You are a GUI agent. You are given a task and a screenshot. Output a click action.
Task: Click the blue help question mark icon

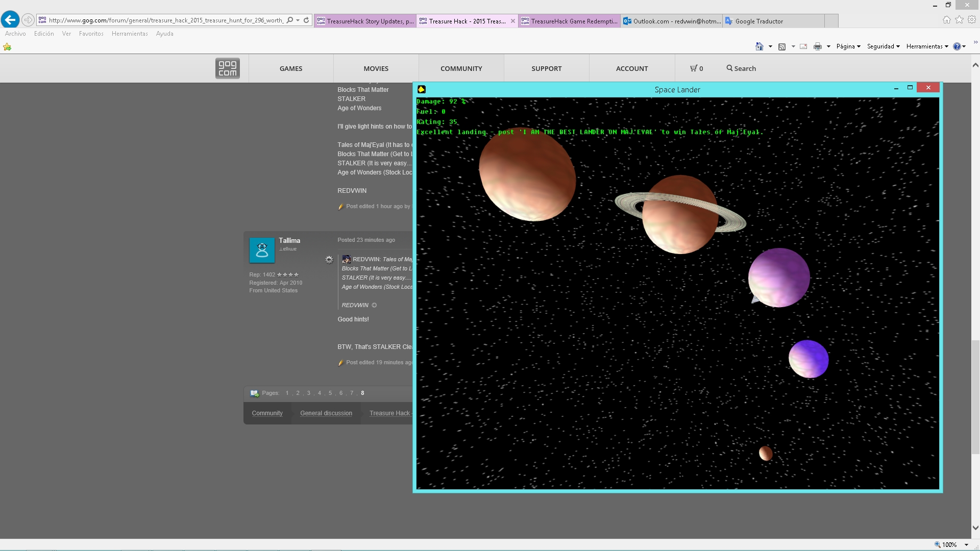(957, 46)
